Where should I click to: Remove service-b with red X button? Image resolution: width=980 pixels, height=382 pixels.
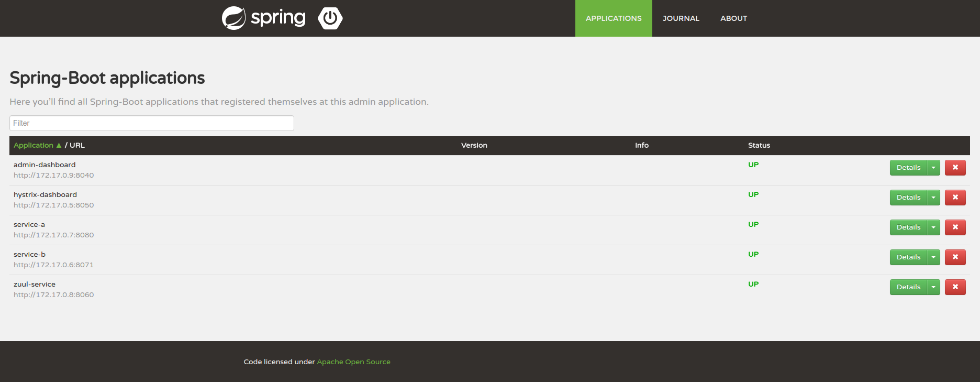955,257
